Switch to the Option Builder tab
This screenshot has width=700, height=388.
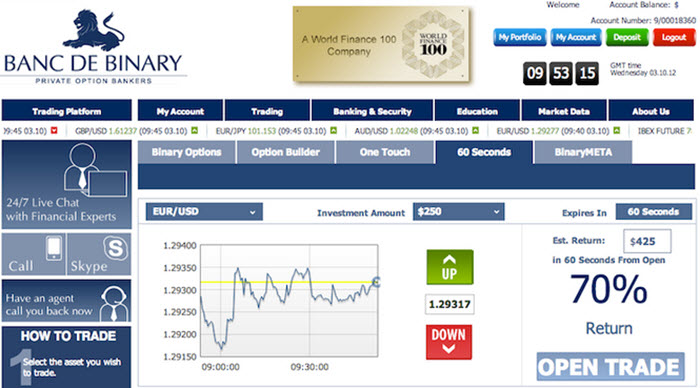pyautogui.click(x=285, y=152)
